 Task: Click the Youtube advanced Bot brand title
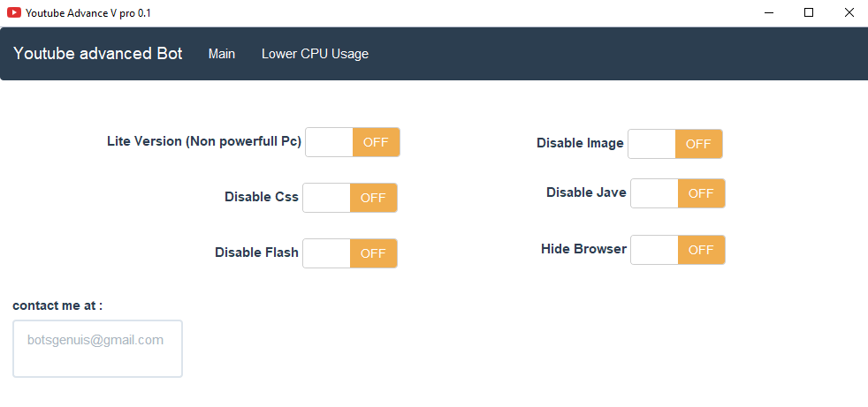click(97, 54)
